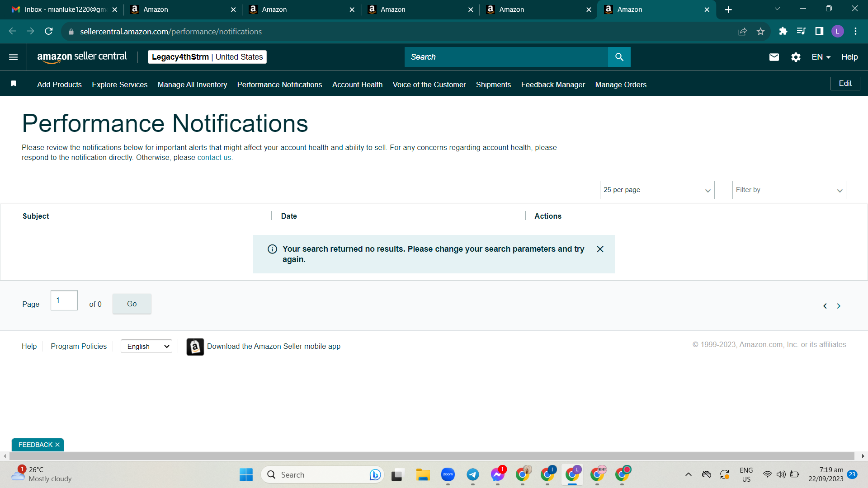Open Windows Start menu
The height and width of the screenshot is (488, 868).
click(246, 474)
